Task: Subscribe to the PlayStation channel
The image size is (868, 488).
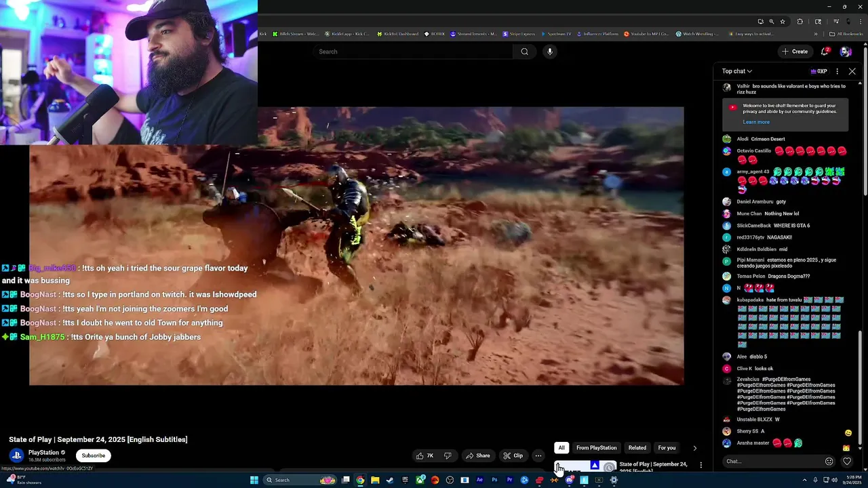Action: pyautogui.click(x=94, y=455)
